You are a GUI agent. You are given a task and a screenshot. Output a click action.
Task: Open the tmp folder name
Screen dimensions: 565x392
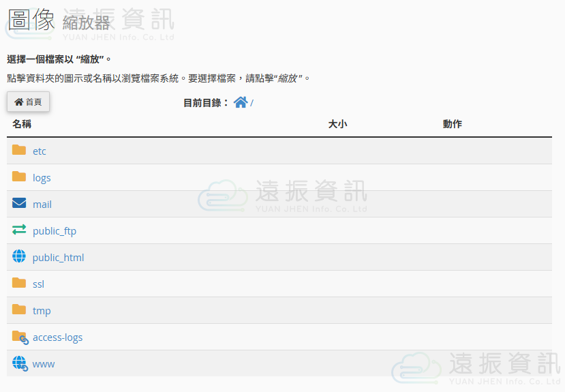(42, 311)
